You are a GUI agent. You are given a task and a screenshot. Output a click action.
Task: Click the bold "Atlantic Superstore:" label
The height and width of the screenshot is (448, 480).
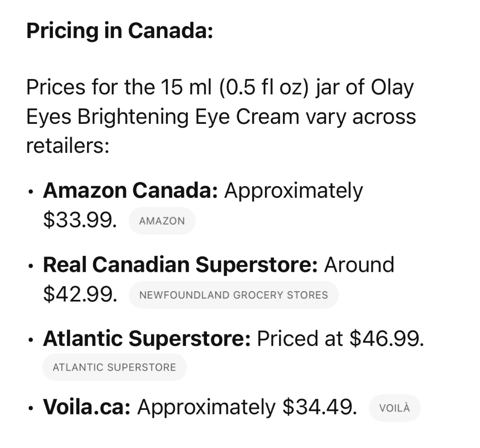coord(147,339)
